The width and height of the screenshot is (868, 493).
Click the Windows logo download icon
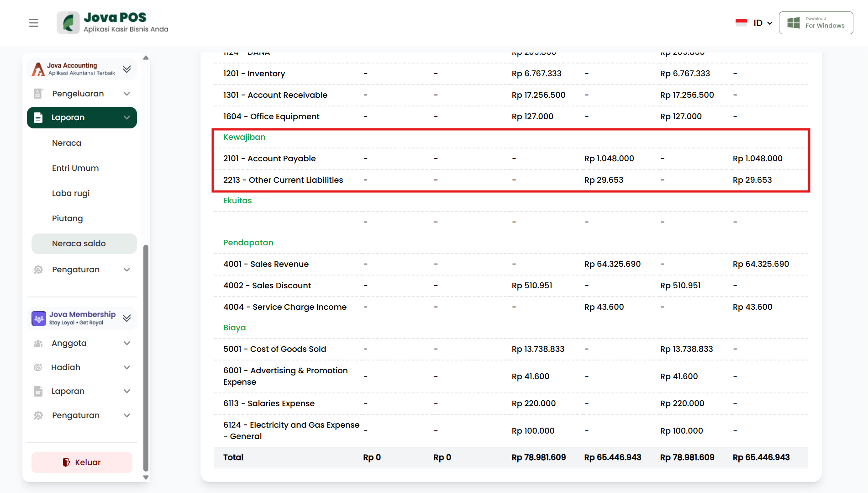pyautogui.click(x=794, y=23)
